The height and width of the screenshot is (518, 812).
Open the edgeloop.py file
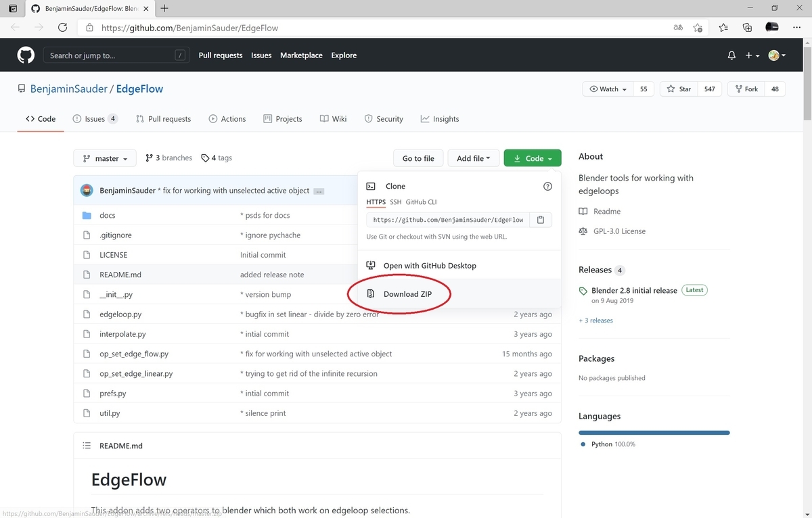pos(120,314)
